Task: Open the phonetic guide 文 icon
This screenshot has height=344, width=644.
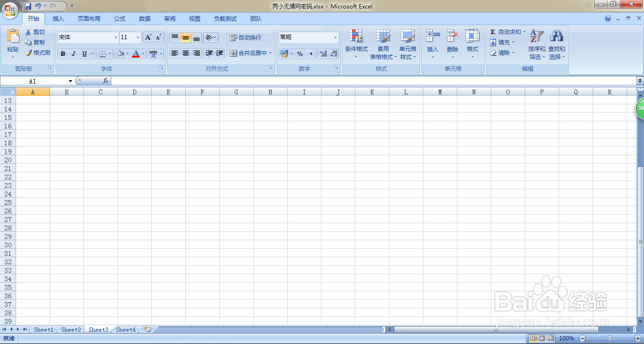Action: (x=153, y=54)
